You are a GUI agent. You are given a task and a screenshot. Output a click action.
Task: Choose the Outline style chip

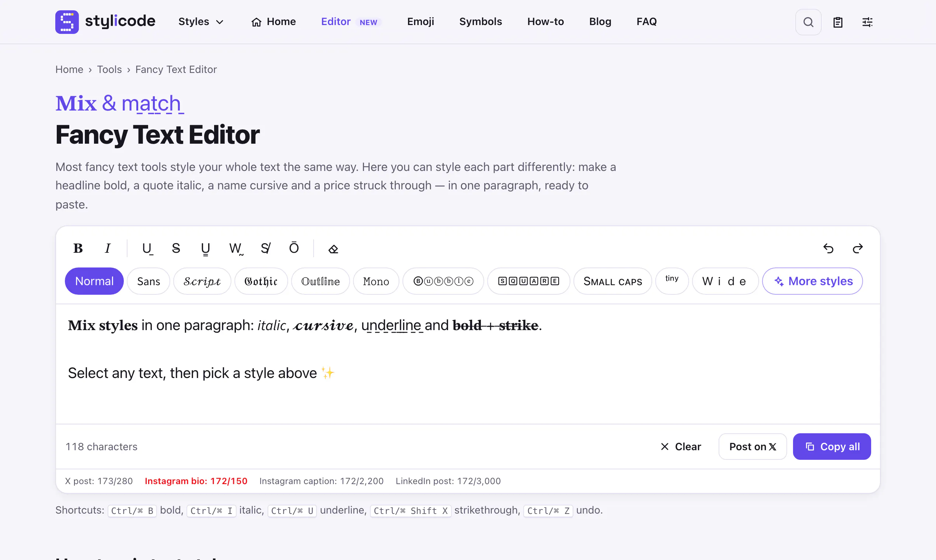click(321, 281)
